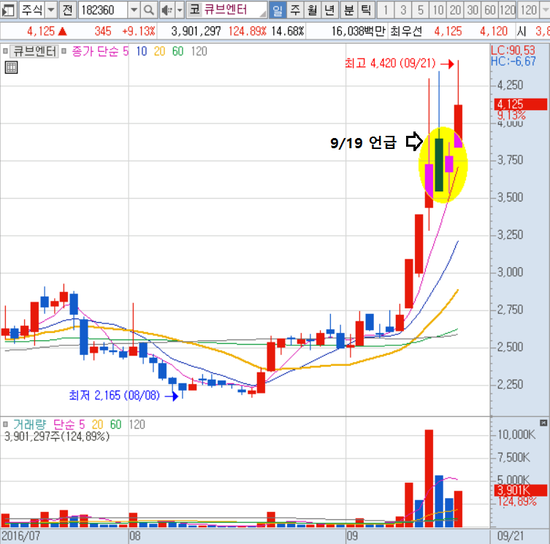550x544 pixels.
Task: Click the current price 4,125 with up arrow
Action: (x=47, y=32)
